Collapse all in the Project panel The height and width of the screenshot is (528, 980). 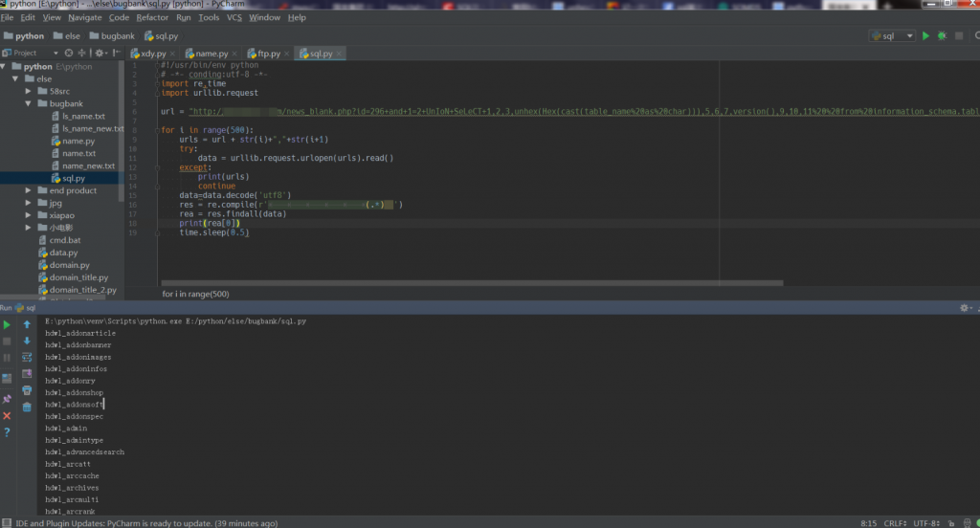[x=81, y=54]
